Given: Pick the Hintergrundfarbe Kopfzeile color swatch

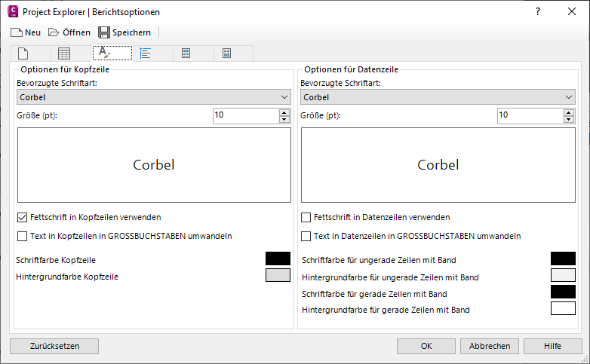Looking at the screenshot, I should tap(278, 275).
